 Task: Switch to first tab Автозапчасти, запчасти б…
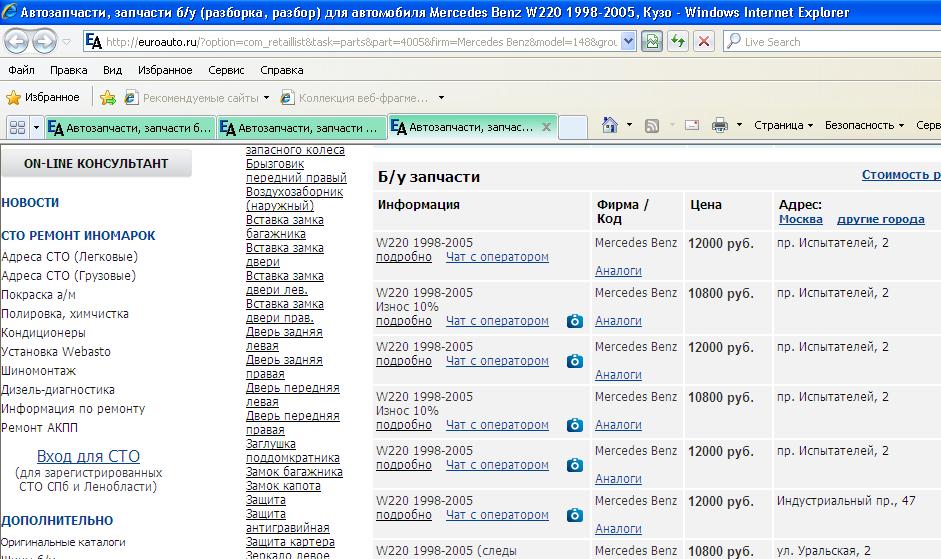130,128
